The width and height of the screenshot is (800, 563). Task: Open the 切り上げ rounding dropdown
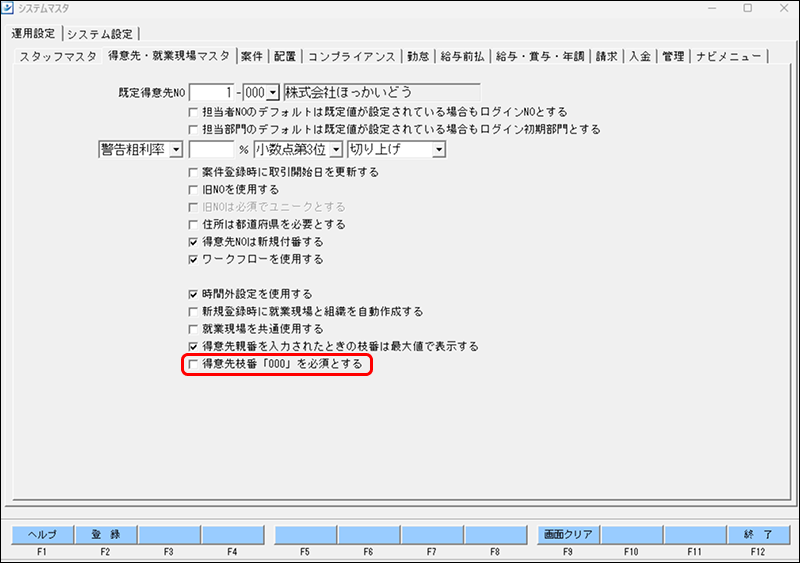point(439,150)
